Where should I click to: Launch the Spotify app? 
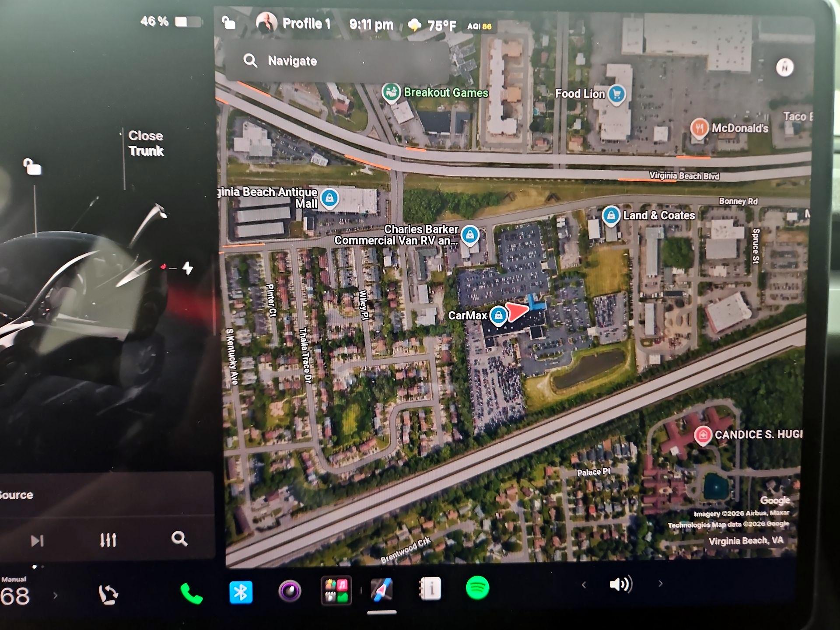coord(477,588)
